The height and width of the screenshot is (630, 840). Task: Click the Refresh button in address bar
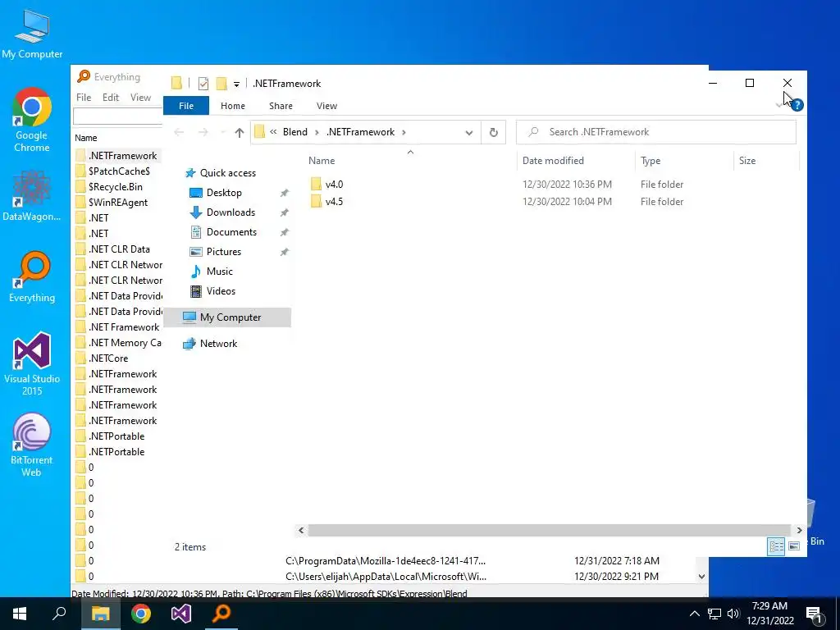pyautogui.click(x=493, y=132)
